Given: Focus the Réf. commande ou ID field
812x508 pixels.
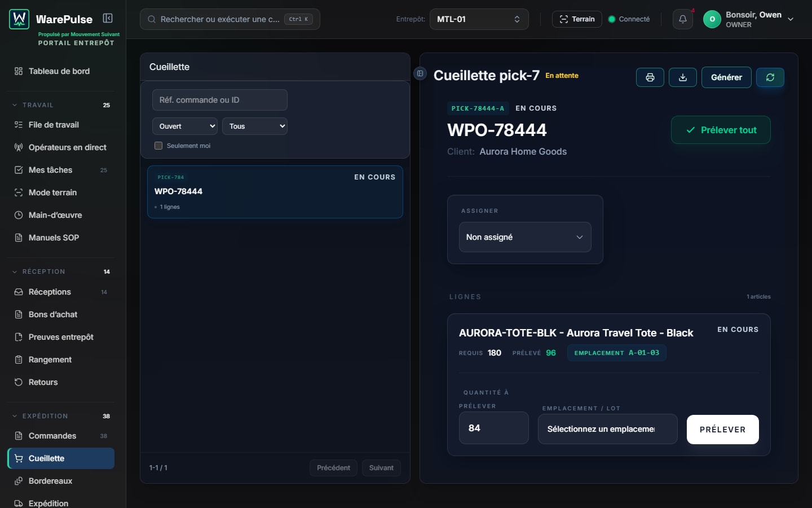Looking at the screenshot, I should [x=220, y=100].
